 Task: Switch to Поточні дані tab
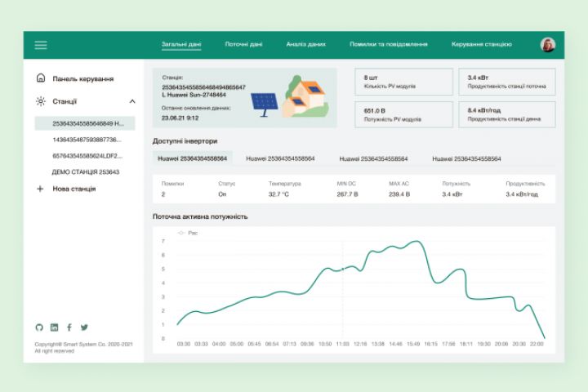coord(243,44)
